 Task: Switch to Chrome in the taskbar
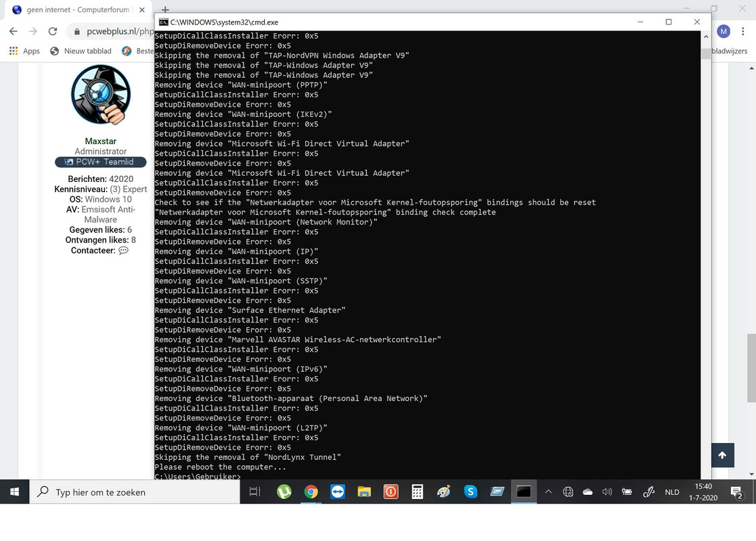311,492
